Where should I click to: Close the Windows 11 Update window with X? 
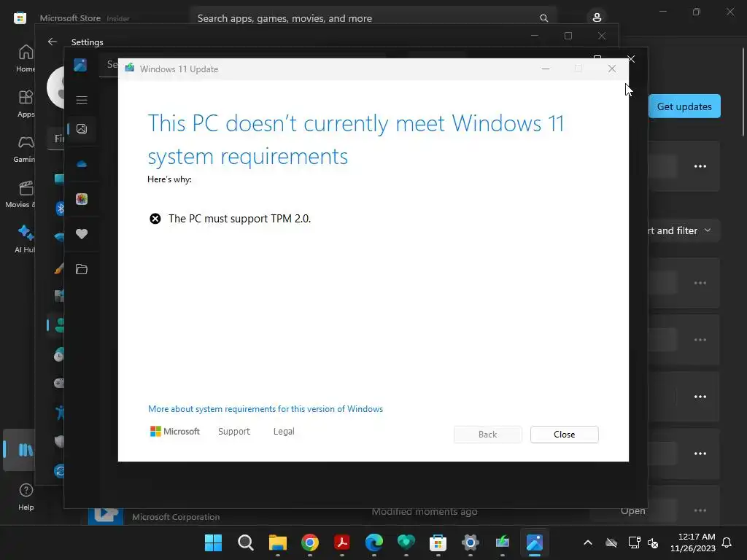(612, 69)
